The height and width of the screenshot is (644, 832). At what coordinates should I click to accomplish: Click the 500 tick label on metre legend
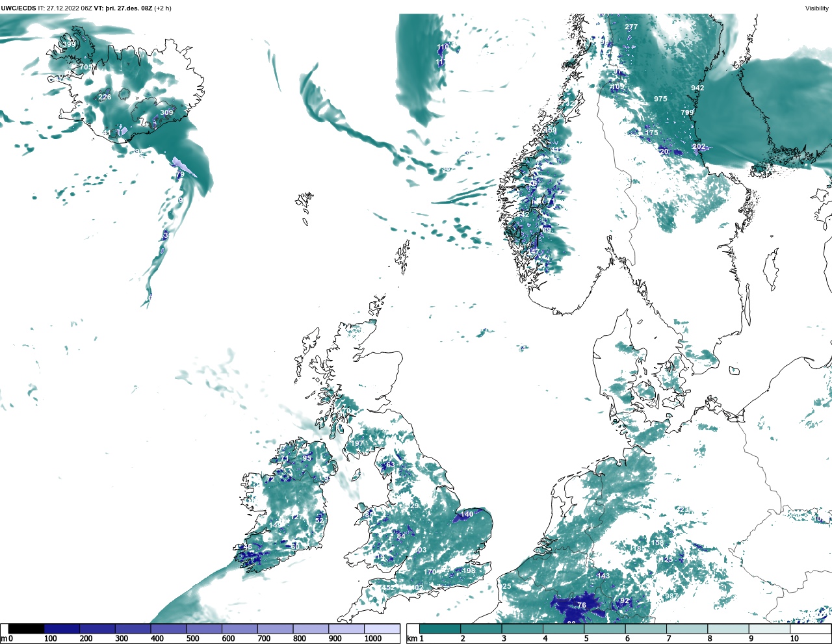pos(192,639)
